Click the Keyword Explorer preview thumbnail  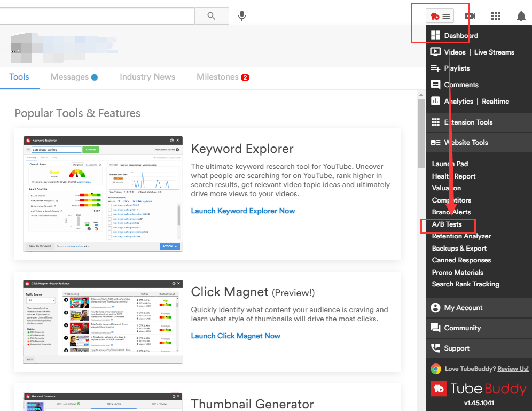click(103, 193)
